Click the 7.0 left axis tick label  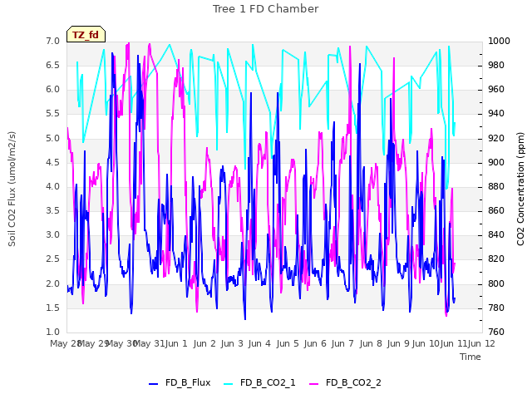pos(52,41)
